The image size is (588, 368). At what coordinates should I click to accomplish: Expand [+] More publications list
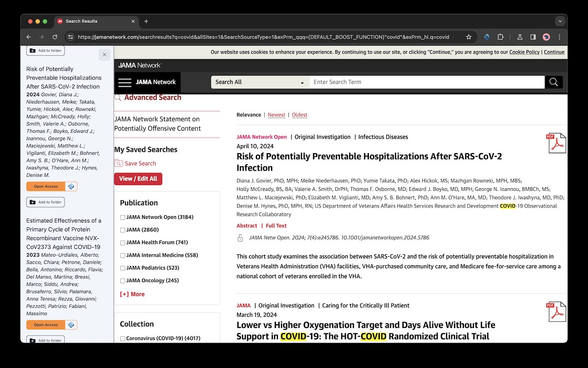click(x=132, y=294)
